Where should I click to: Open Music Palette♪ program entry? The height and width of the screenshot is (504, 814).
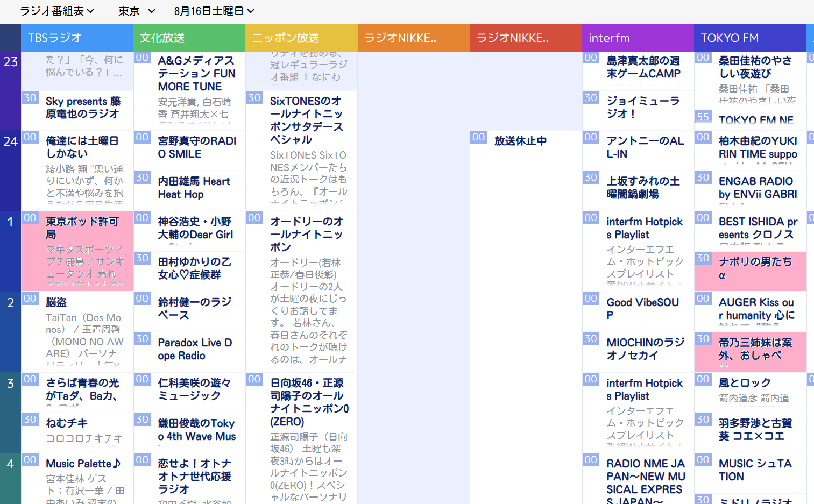tap(77, 479)
